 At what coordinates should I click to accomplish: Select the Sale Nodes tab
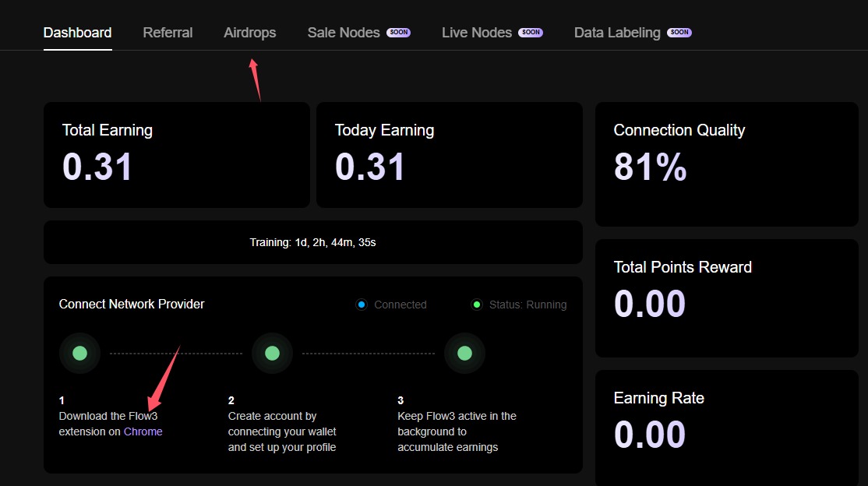tap(343, 33)
